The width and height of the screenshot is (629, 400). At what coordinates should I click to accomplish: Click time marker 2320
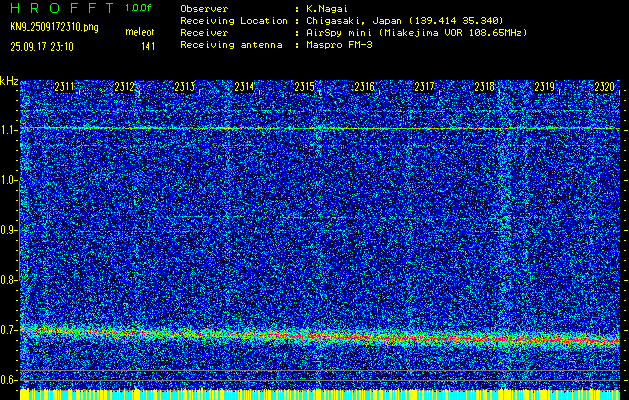click(605, 87)
